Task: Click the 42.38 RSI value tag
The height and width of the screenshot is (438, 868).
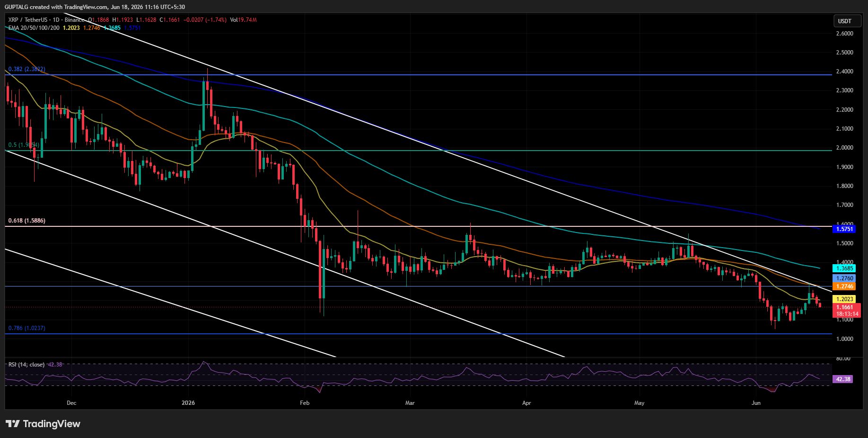Action: [x=843, y=379]
